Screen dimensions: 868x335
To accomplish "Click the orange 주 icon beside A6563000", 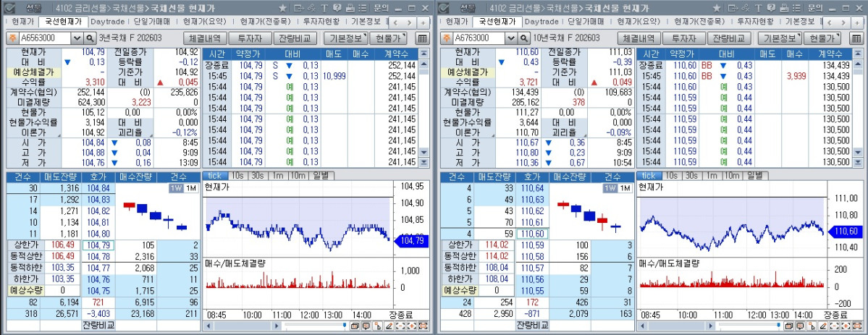I will [x=12, y=38].
